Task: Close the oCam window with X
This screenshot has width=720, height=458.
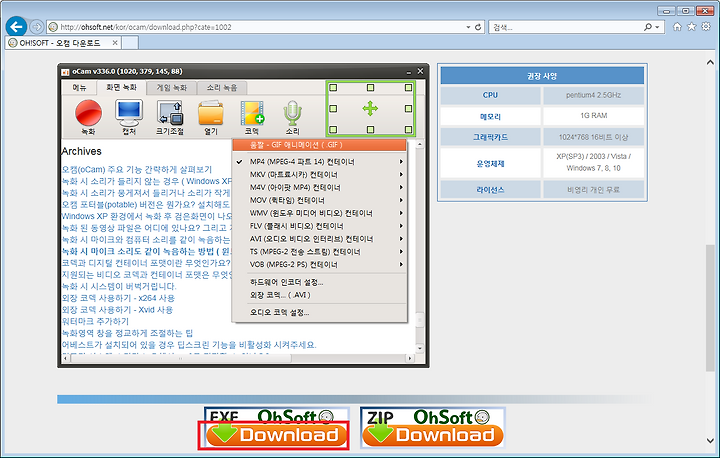Action: [x=420, y=71]
